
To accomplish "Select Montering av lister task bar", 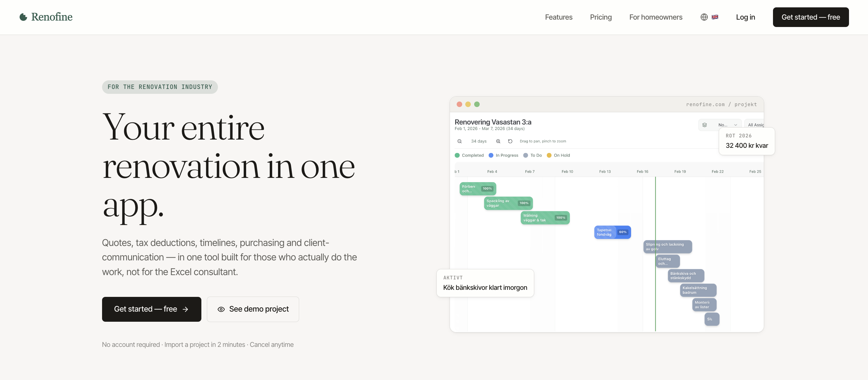I will click(x=704, y=305).
